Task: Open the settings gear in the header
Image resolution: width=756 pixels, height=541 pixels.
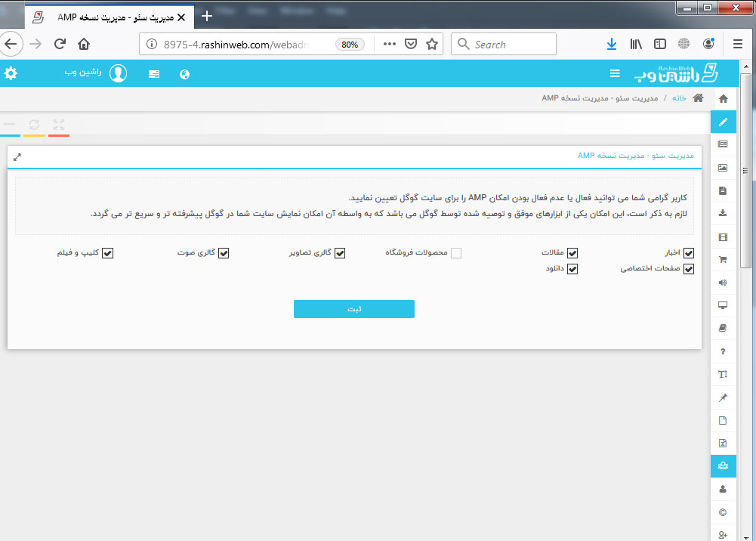Action: click(x=11, y=73)
